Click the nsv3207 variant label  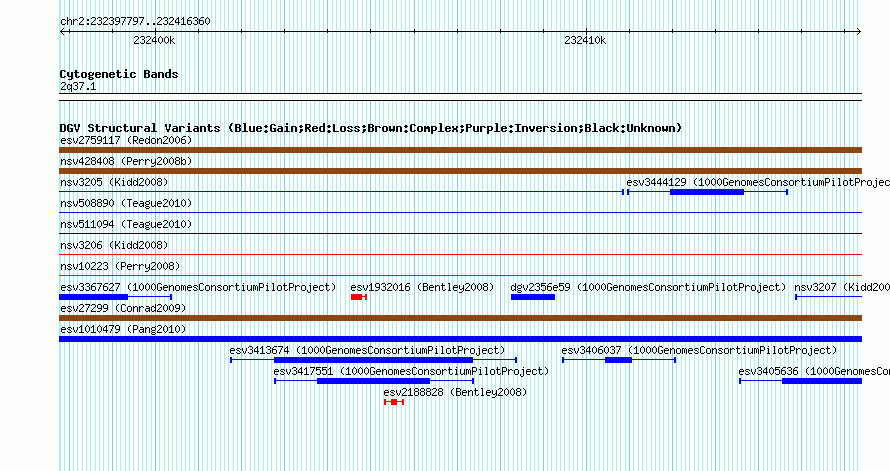click(842, 287)
